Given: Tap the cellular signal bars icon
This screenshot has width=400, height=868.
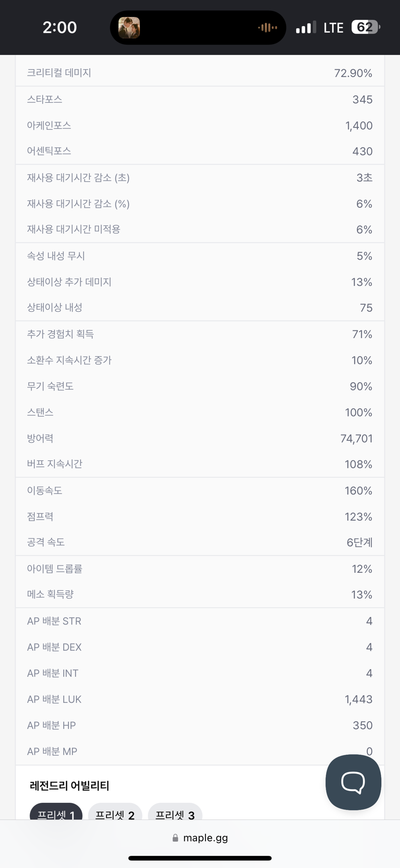Looking at the screenshot, I should 305,28.
